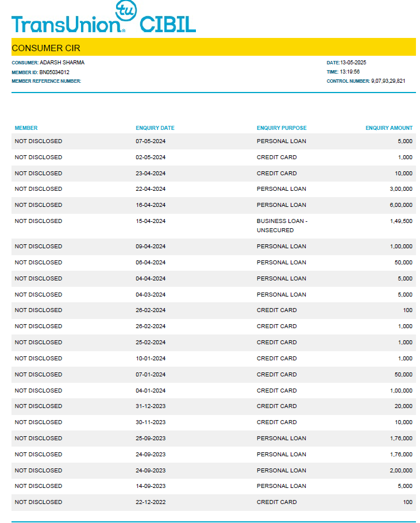Screen dimensions: 420x523
Task: Select amount 3,00,000 in 22-04-2024 row
Action: (x=401, y=189)
